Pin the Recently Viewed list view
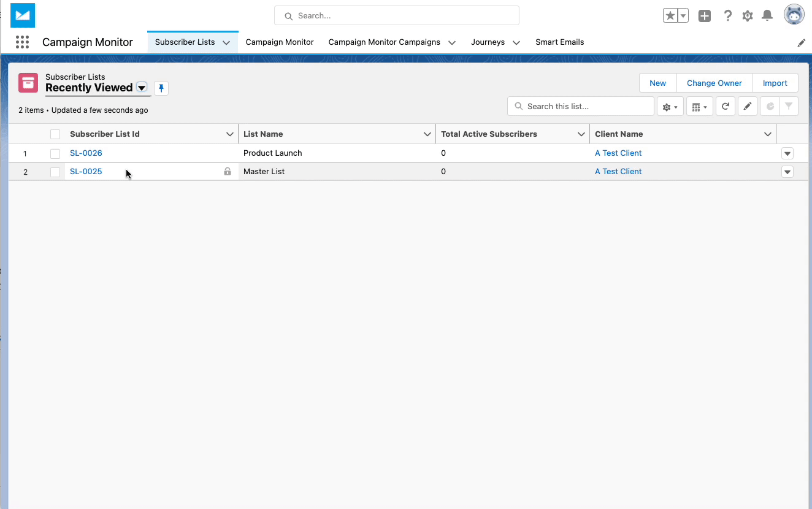Image resolution: width=812 pixels, height=509 pixels. click(x=161, y=88)
